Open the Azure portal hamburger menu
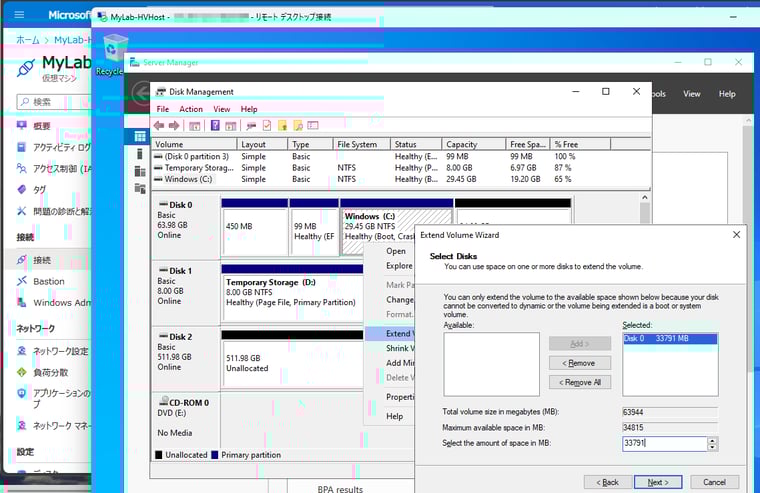The height and width of the screenshot is (493, 760). [x=19, y=15]
